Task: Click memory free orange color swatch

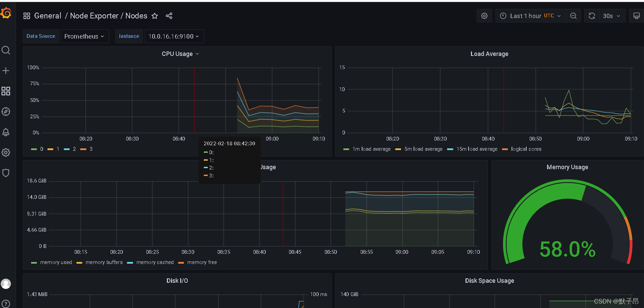Action: point(181,263)
